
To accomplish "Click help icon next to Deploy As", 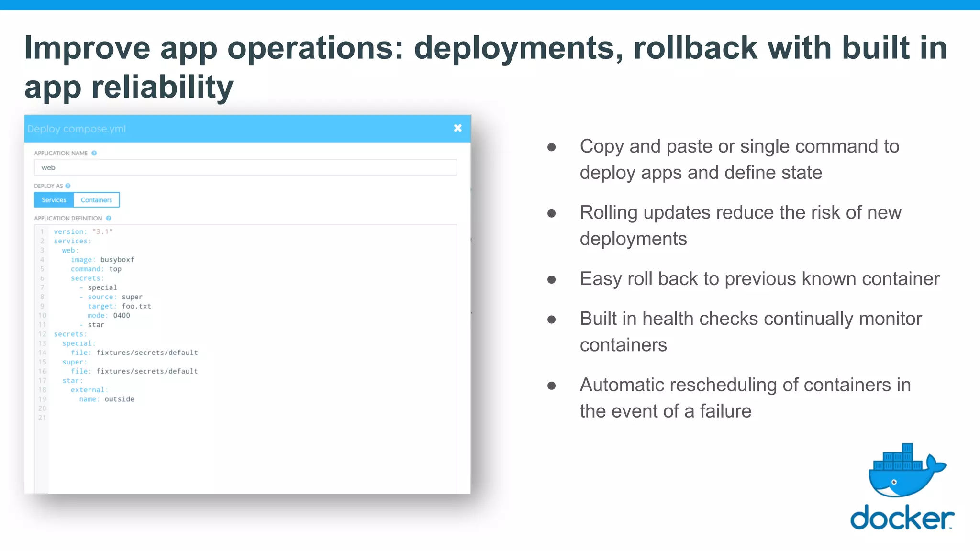I will pyautogui.click(x=68, y=186).
